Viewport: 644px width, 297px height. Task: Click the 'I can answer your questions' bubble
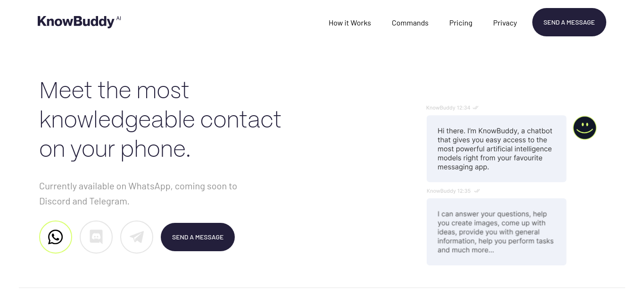pyautogui.click(x=496, y=232)
